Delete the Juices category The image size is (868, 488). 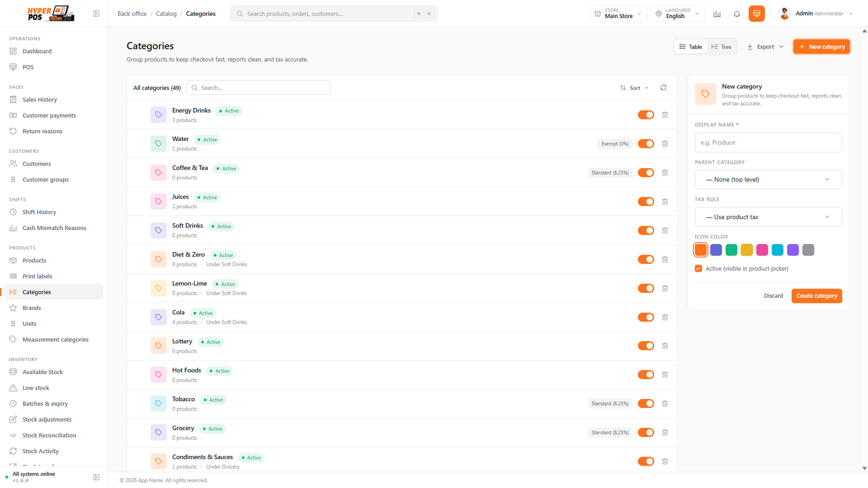tap(665, 202)
